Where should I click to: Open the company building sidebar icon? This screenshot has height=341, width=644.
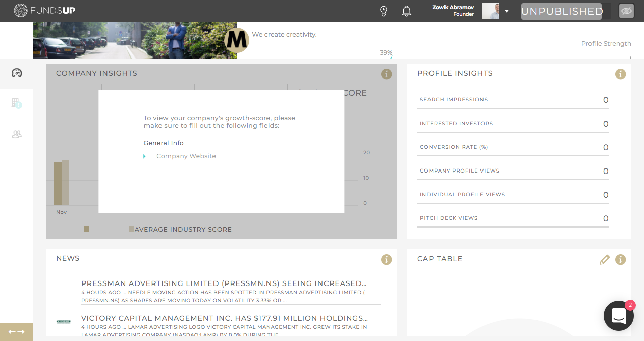[x=17, y=103]
